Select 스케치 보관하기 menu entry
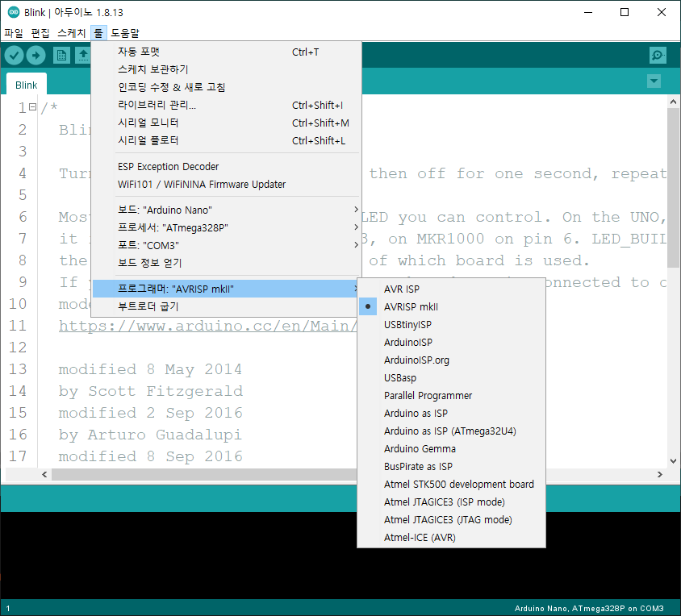Image resolution: width=681 pixels, height=616 pixels. pos(226,69)
